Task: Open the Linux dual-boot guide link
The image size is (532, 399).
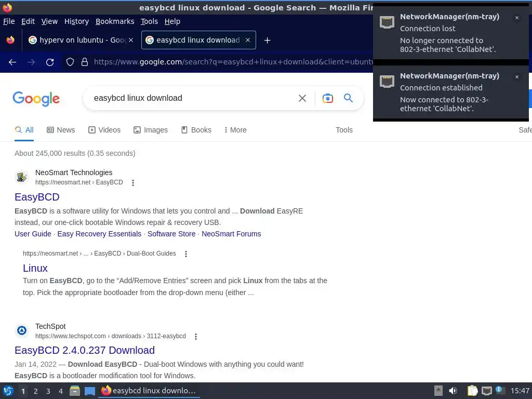Action: (x=35, y=269)
